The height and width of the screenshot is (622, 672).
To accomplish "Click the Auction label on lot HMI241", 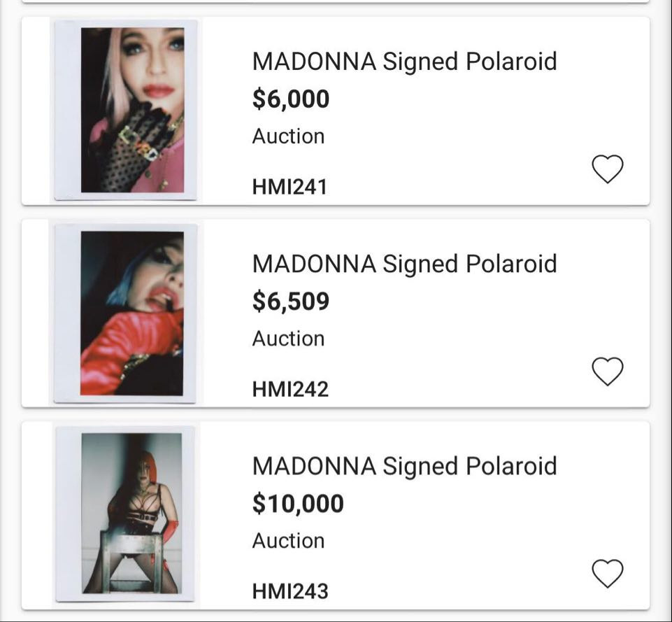I will pyautogui.click(x=288, y=136).
